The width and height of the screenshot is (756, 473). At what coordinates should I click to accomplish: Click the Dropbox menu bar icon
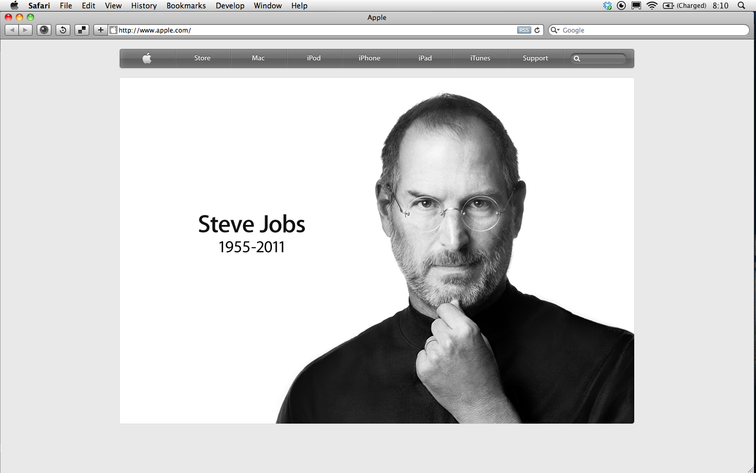tap(608, 6)
